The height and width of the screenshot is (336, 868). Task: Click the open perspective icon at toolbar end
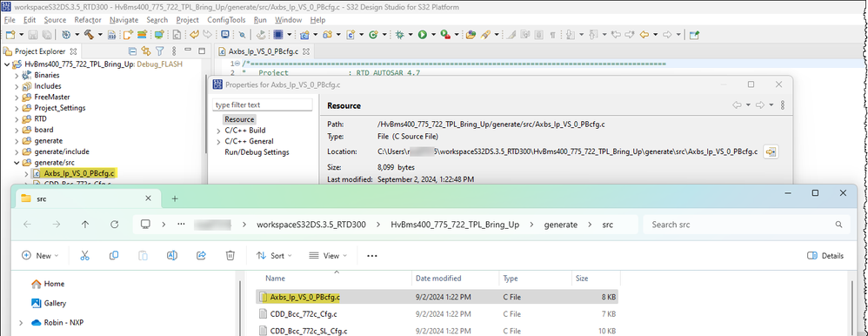pos(694,34)
